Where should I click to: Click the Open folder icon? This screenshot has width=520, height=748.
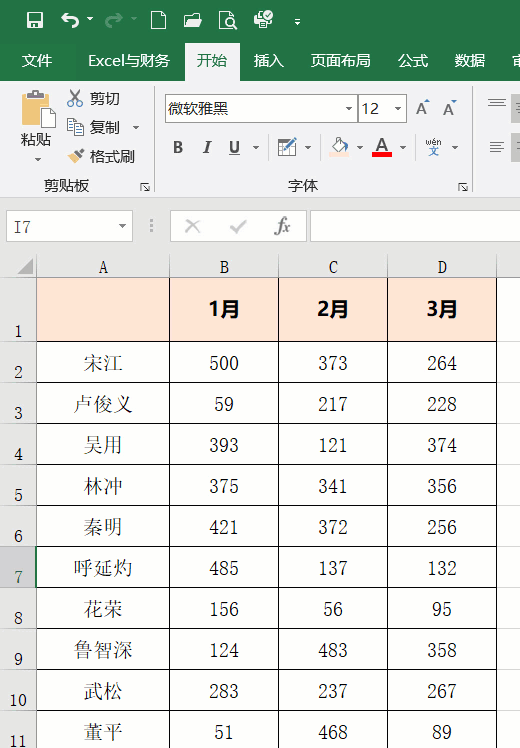point(193,21)
